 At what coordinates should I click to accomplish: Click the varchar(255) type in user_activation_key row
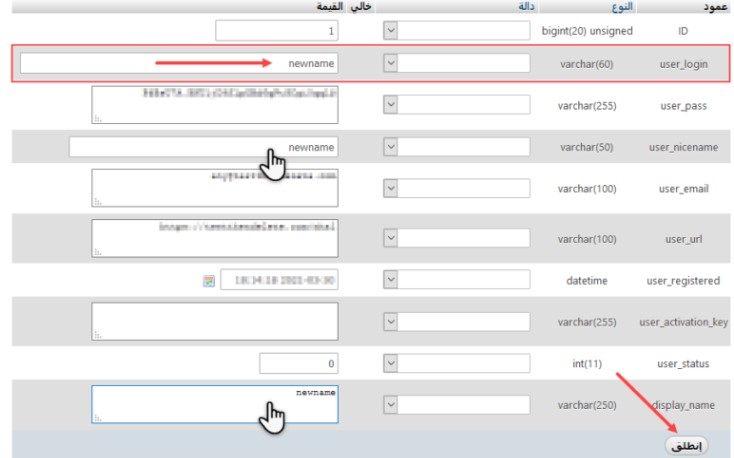[x=587, y=322]
